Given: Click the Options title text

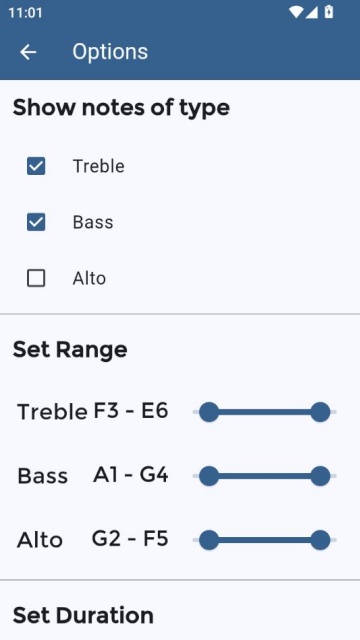Looking at the screenshot, I should pos(110,52).
